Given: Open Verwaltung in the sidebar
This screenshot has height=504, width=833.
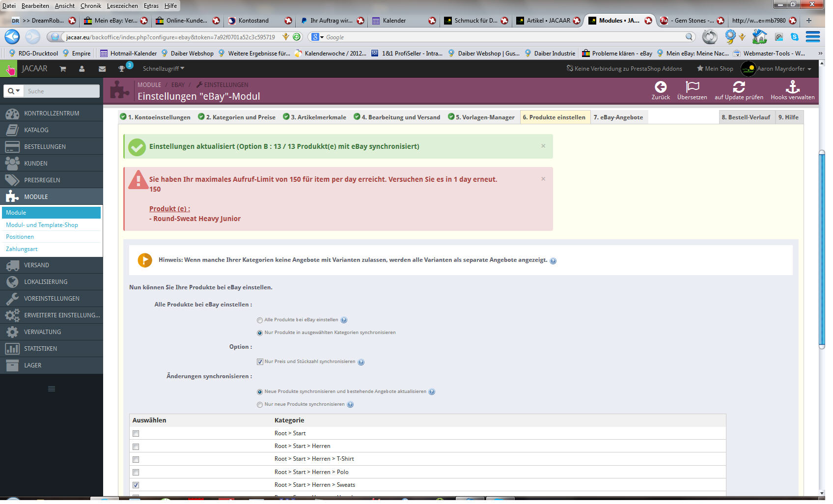Looking at the screenshot, I should point(52,332).
